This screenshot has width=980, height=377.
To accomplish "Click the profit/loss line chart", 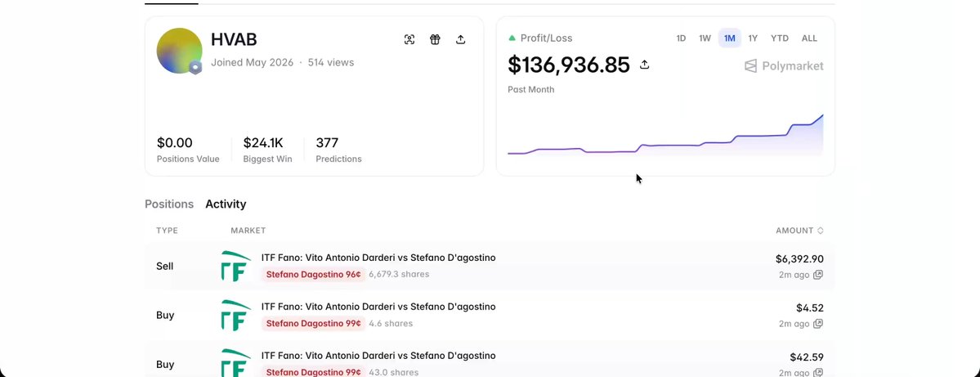I will pos(665,134).
